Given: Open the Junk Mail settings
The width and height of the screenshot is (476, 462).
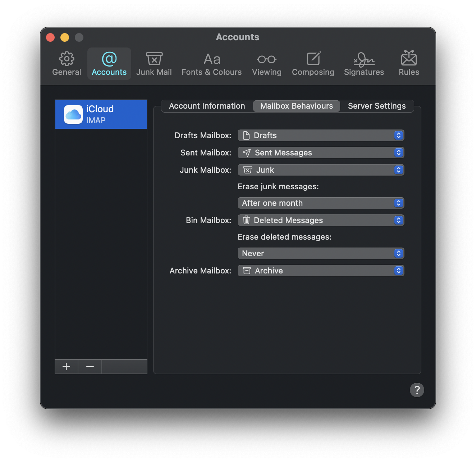Looking at the screenshot, I should [x=154, y=63].
